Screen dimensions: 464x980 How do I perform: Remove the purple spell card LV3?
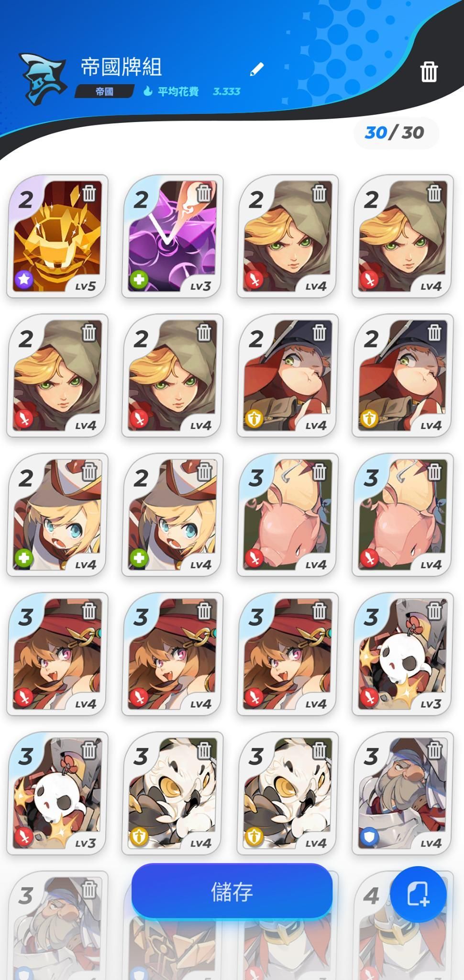[204, 193]
